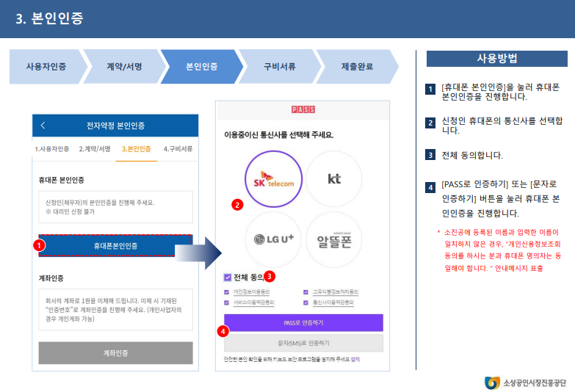The width and height of the screenshot is (575, 392).
Task: Open the 고유식별정보처리동의 terms link
Action: tap(335, 292)
